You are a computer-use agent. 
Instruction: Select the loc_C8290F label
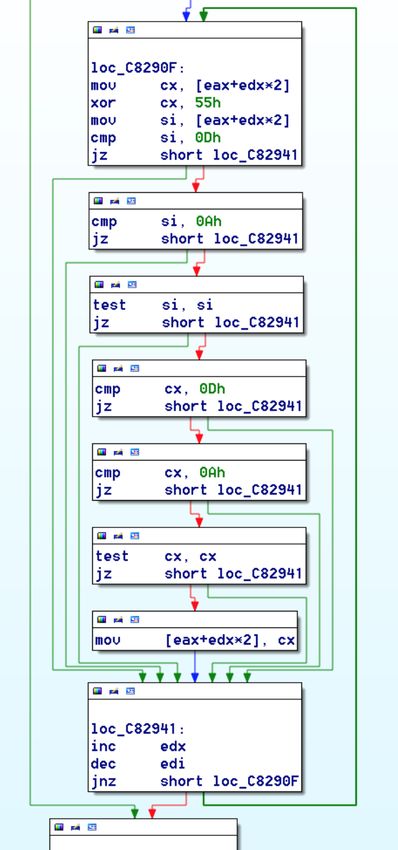138,68
